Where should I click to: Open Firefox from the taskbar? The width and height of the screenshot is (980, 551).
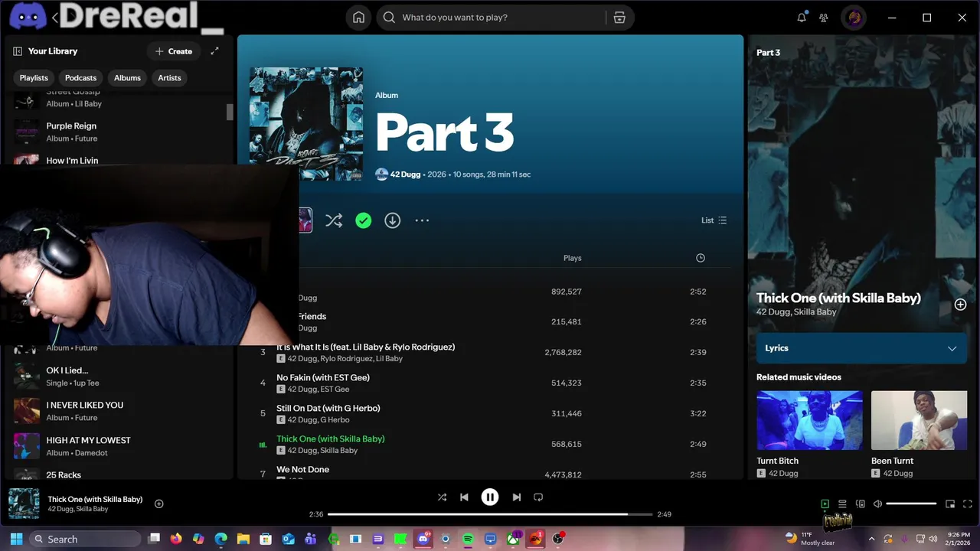click(176, 539)
